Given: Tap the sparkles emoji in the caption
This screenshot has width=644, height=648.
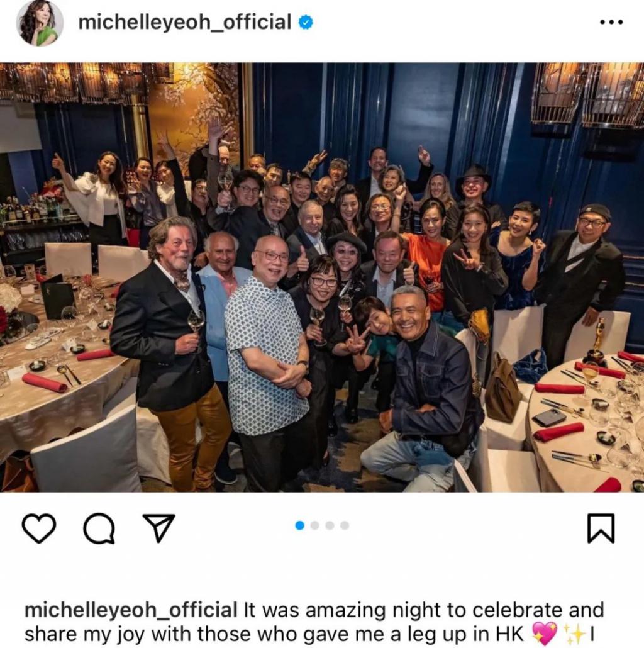Looking at the screenshot, I should point(575,634).
